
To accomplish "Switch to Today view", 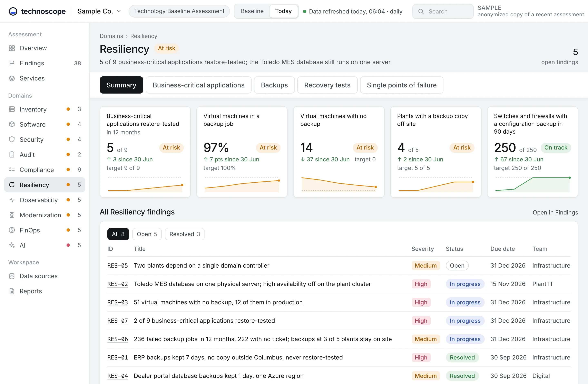I will coord(283,11).
